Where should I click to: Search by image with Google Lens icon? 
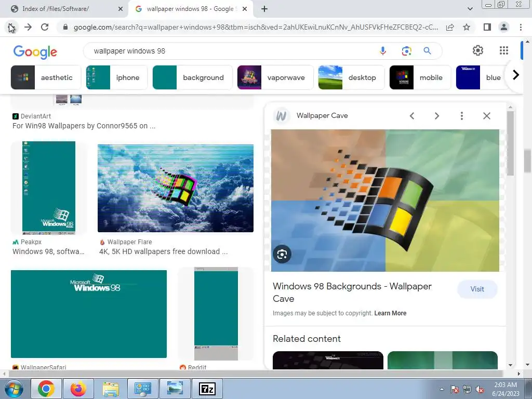click(406, 51)
